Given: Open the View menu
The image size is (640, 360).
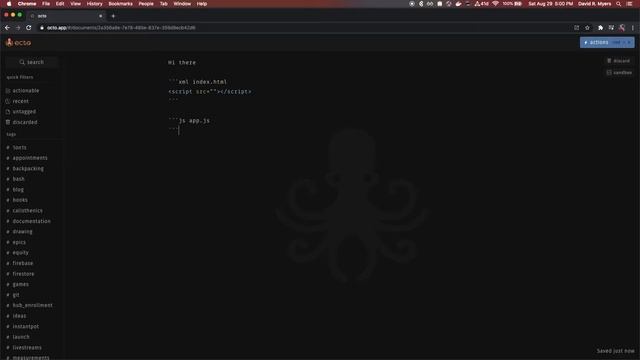Looking at the screenshot, I should tap(76, 4).
